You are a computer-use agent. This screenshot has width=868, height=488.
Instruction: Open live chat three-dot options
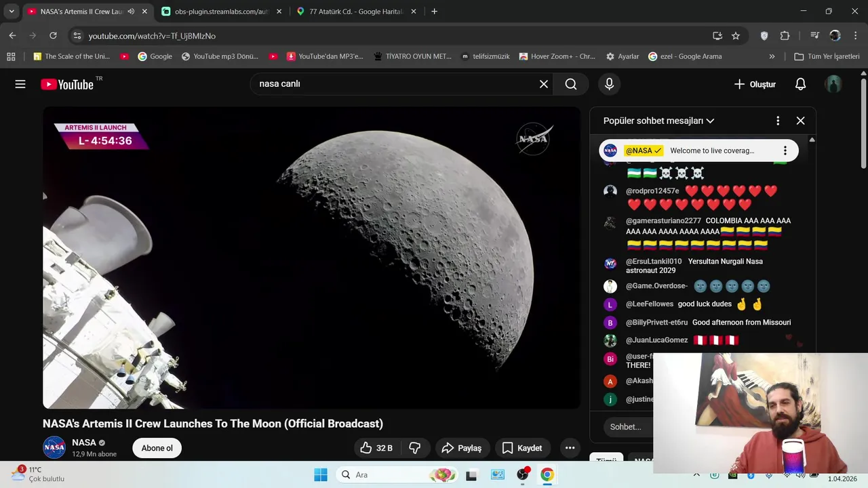tap(778, 121)
